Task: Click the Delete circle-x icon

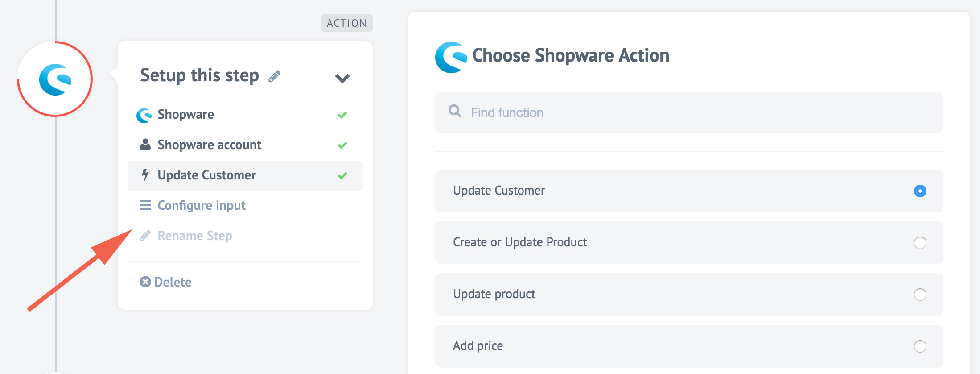Action: click(145, 282)
